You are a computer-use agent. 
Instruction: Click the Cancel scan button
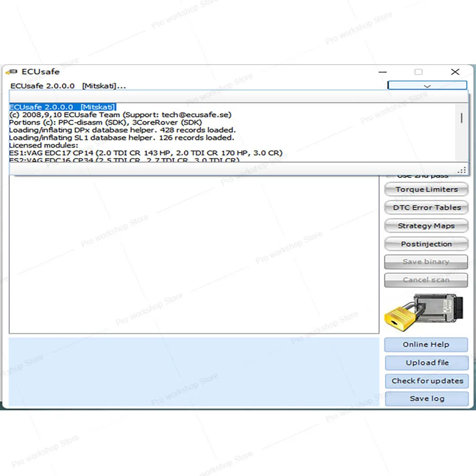pyautogui.click(x=426, y=280)
